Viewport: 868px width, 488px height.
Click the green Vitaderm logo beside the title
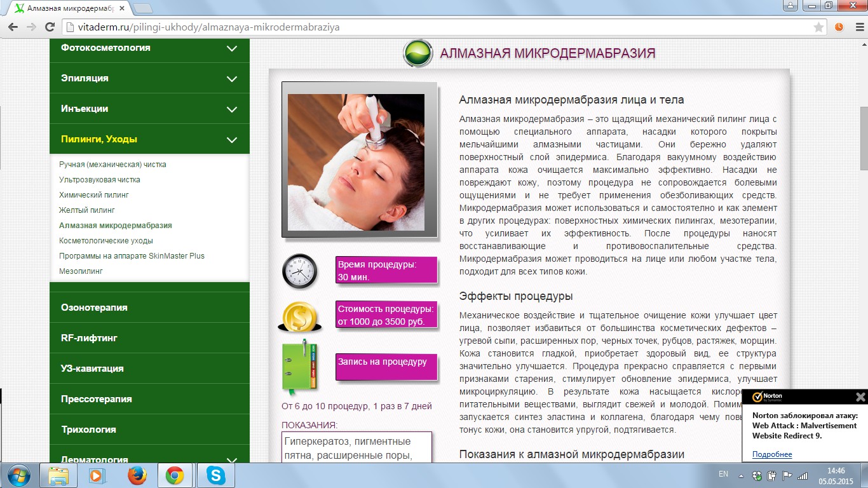(x=418, y=53)
